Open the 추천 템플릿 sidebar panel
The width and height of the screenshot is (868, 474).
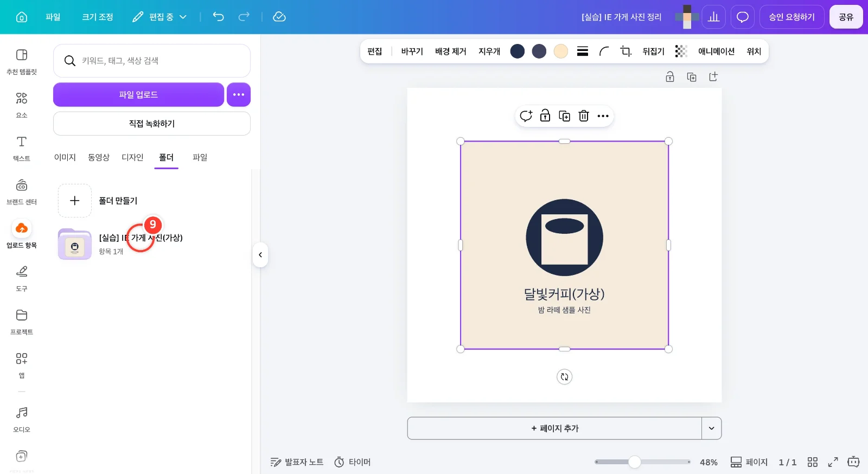[22, 62]
